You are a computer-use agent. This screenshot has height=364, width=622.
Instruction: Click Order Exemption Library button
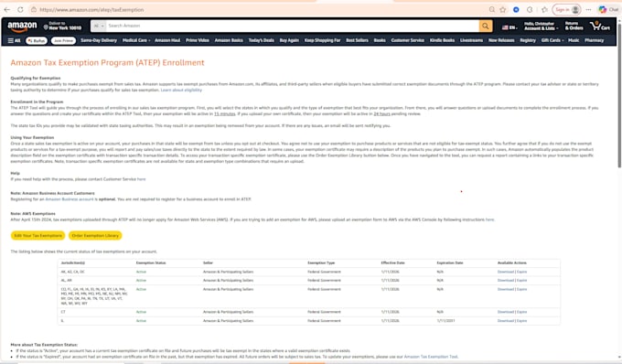(95, 236)
